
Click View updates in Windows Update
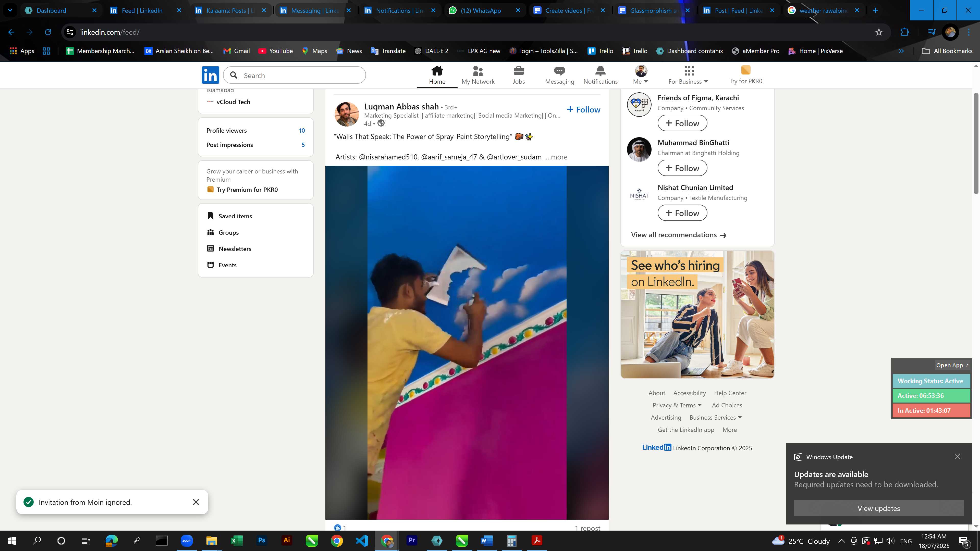878,508
